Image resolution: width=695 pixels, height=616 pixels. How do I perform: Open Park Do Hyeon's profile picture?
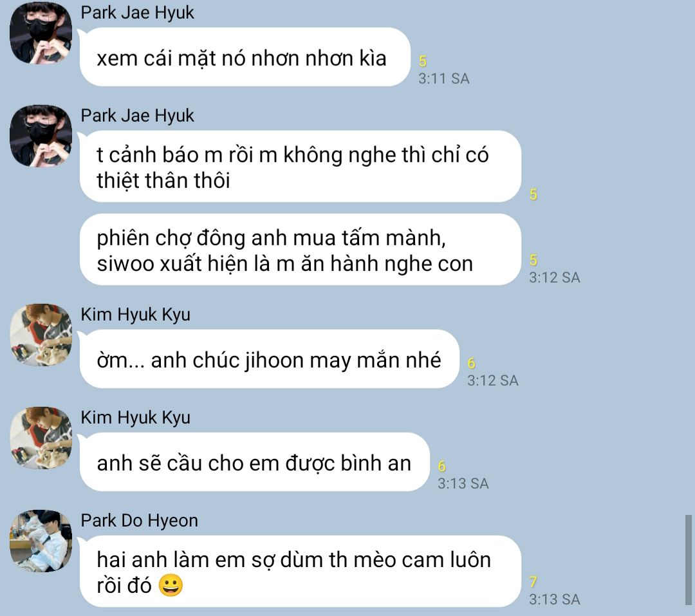point(41,541)
